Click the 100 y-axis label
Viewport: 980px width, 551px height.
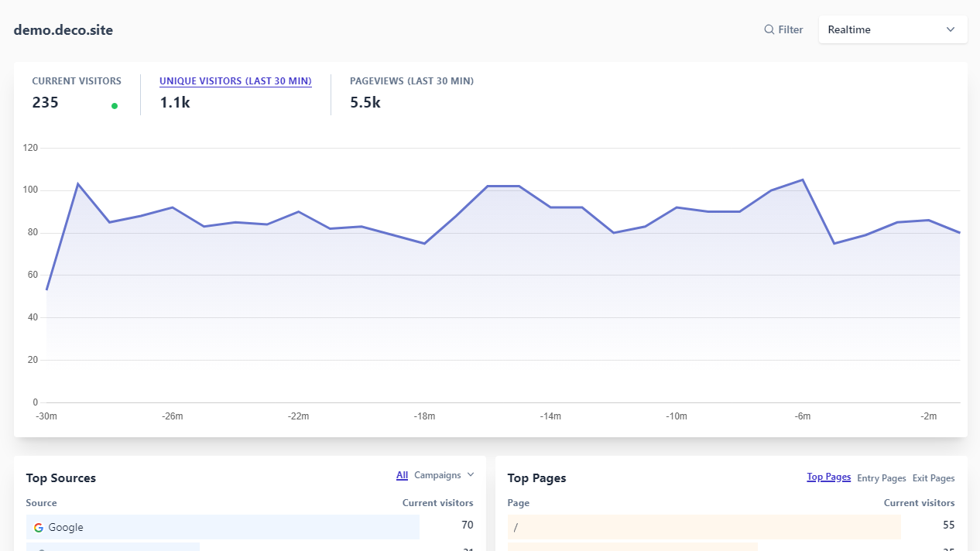coord(30,190)
